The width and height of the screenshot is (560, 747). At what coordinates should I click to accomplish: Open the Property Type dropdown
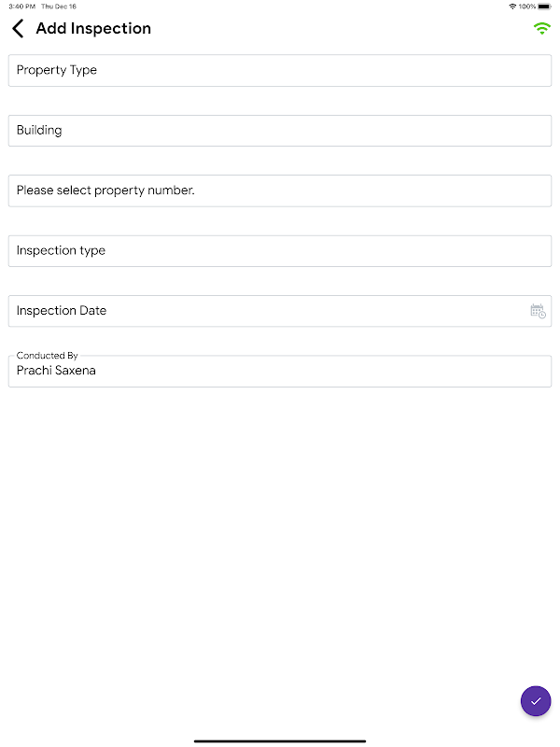(x=280, y=71)
